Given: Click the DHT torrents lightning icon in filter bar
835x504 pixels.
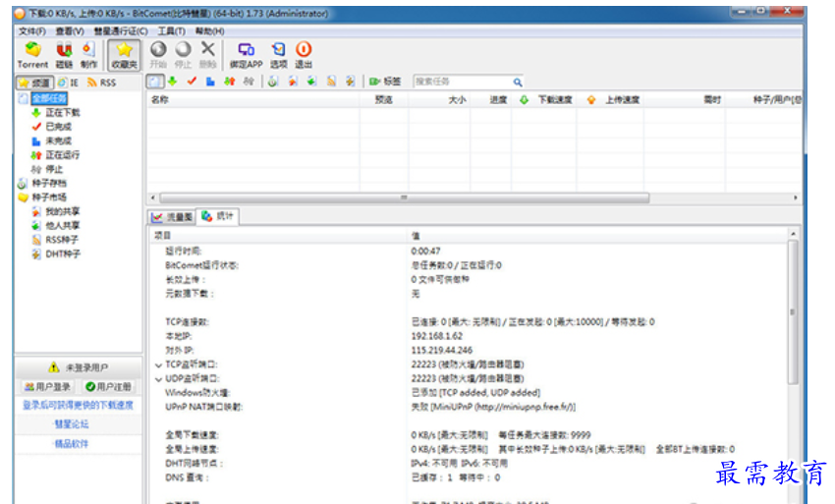Looking at the screenshot, I should pos(350,82).
